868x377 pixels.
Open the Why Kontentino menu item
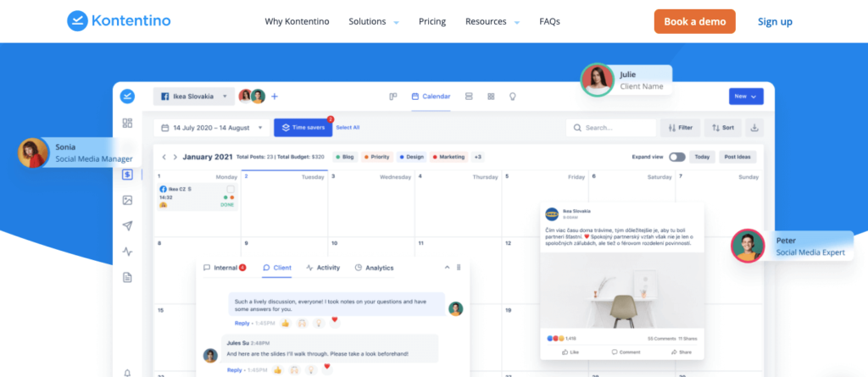[x=297, y=21]
